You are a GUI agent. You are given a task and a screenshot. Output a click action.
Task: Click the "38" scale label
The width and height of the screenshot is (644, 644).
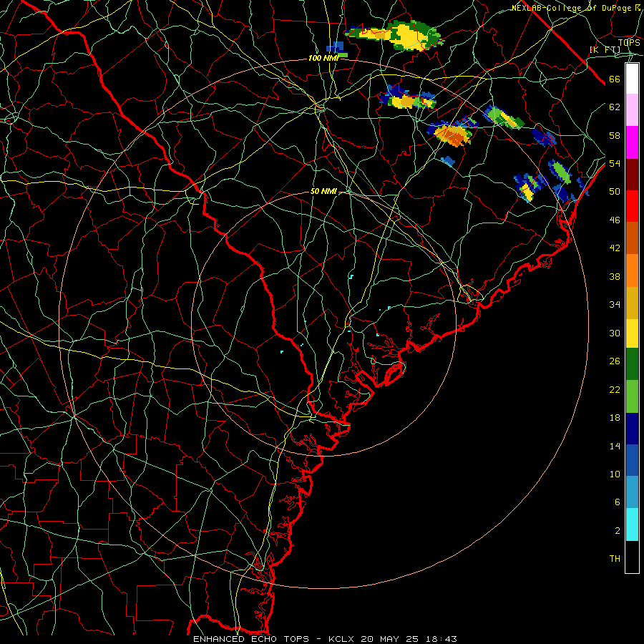(615, 276)
